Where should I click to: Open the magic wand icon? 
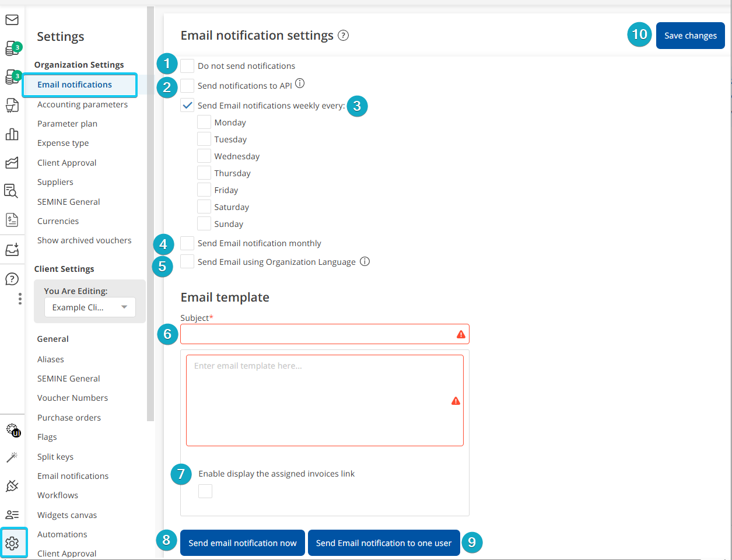click(12, 457)
